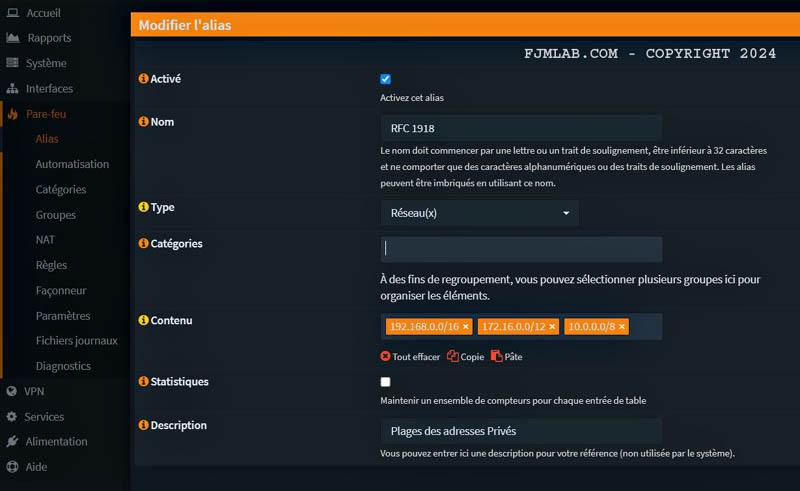Click Tout effacer to clear contents
Viewport: 800px width, 491px height.
[x=410, y=357]
